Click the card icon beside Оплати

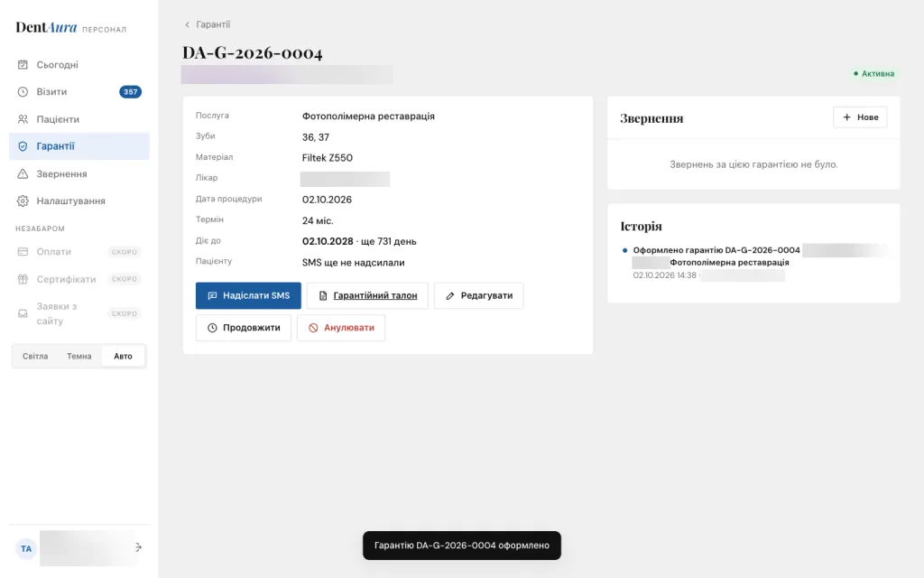[23, 252]
